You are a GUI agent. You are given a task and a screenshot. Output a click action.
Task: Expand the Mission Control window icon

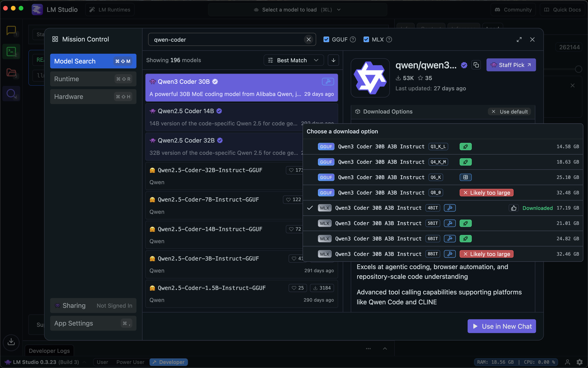[x=519, y=39]
